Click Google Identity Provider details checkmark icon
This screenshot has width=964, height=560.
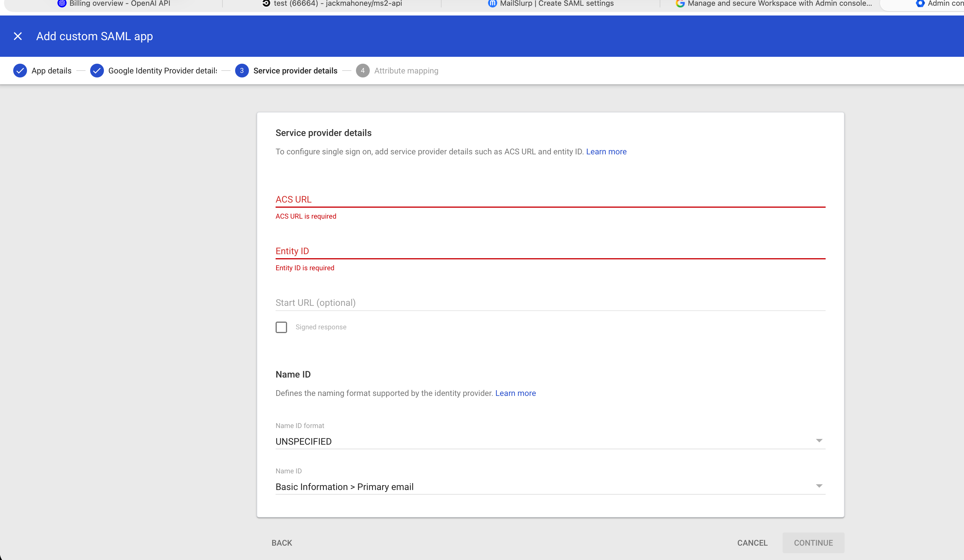97,71
